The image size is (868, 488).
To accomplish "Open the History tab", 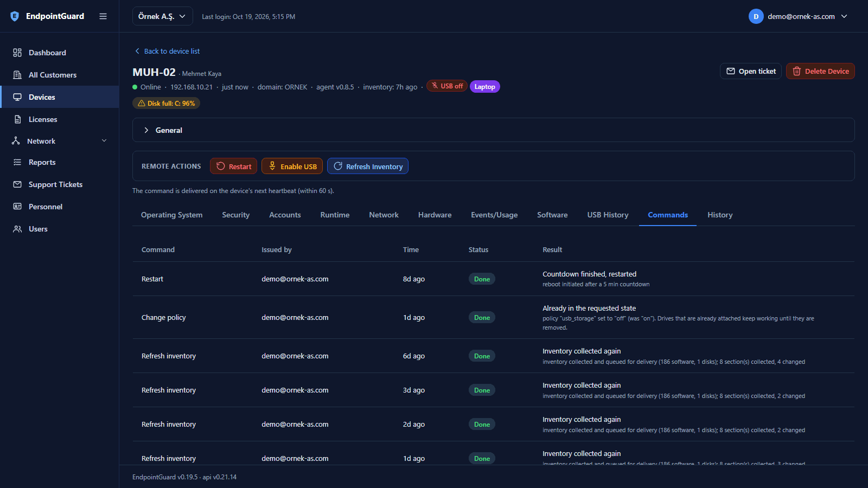I will (x=720, y=215).
